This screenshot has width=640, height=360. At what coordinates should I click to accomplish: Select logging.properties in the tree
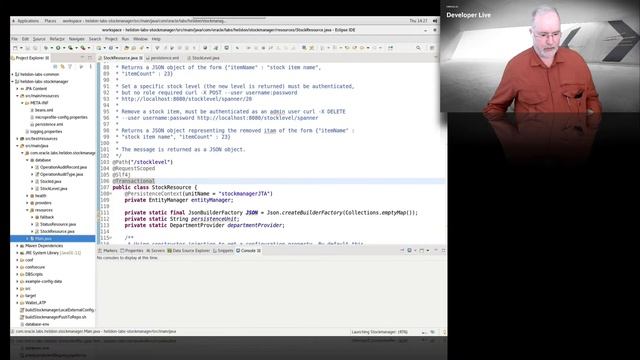(x=46, y=131)
